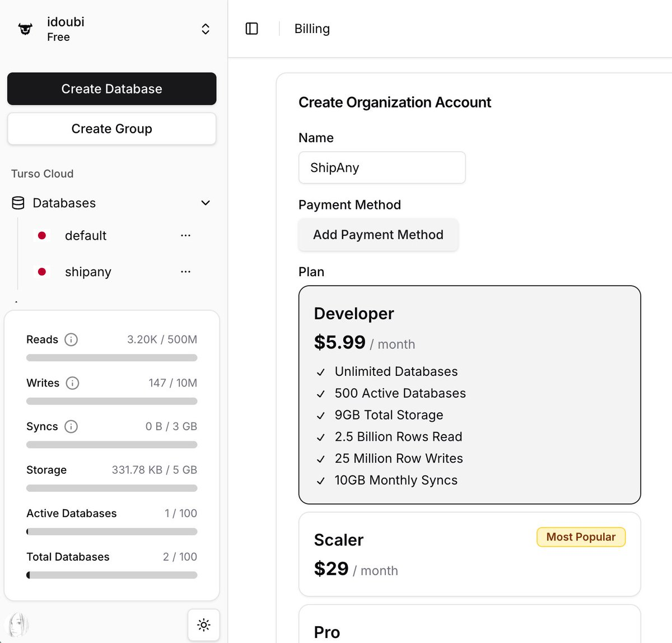Viewport: 672px width, 643px height.
Task: Open options menu for default database
Action: (185, 236)
